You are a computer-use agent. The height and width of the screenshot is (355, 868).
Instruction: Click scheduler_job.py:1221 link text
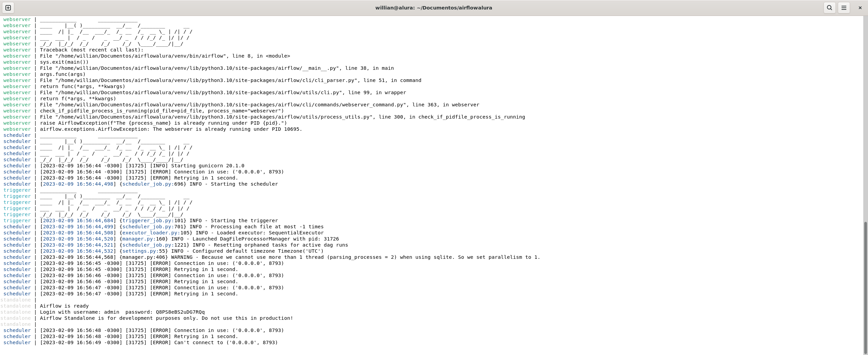point(154,245)
